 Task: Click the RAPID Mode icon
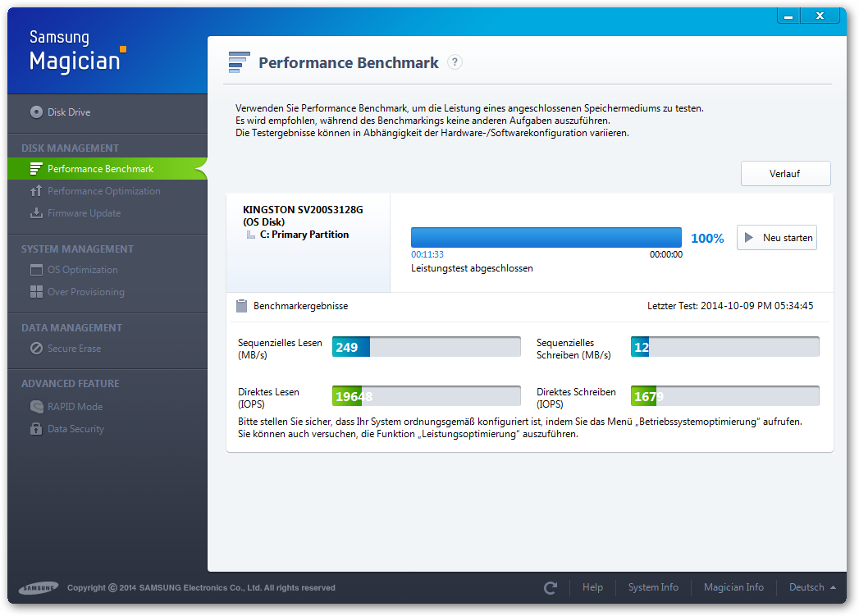[x=36, y=407]
